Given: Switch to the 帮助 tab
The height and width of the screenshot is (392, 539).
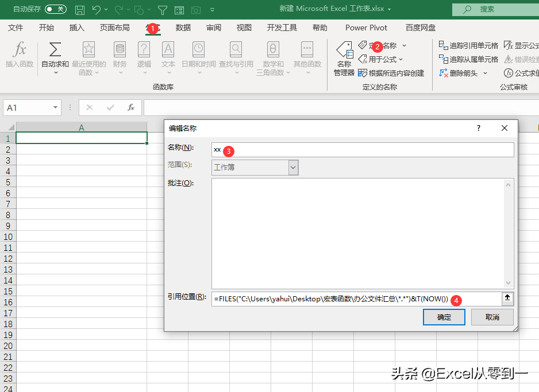Looking at the screenshot, I should (x=319, y=28).
